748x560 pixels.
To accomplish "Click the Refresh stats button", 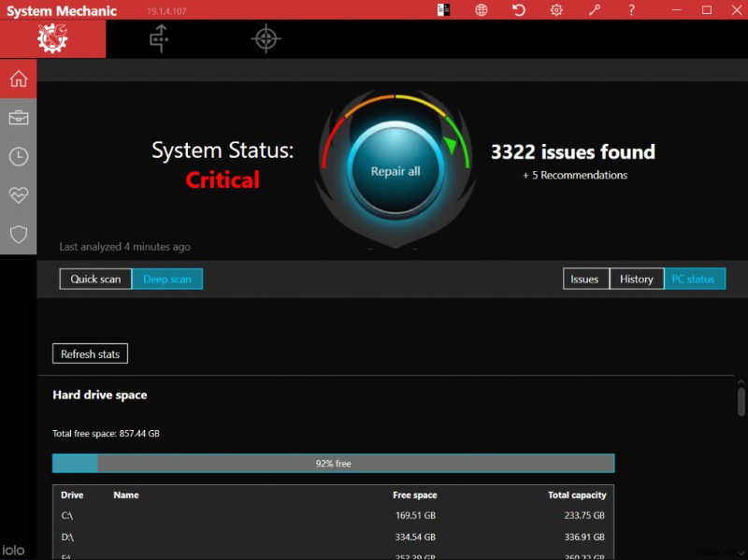I will pos(90,354).
